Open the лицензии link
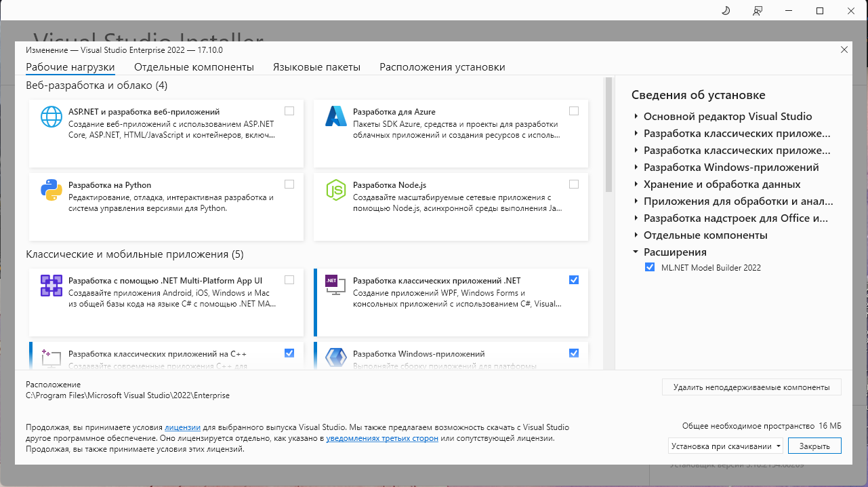868x487 pixels. point(183,428)
